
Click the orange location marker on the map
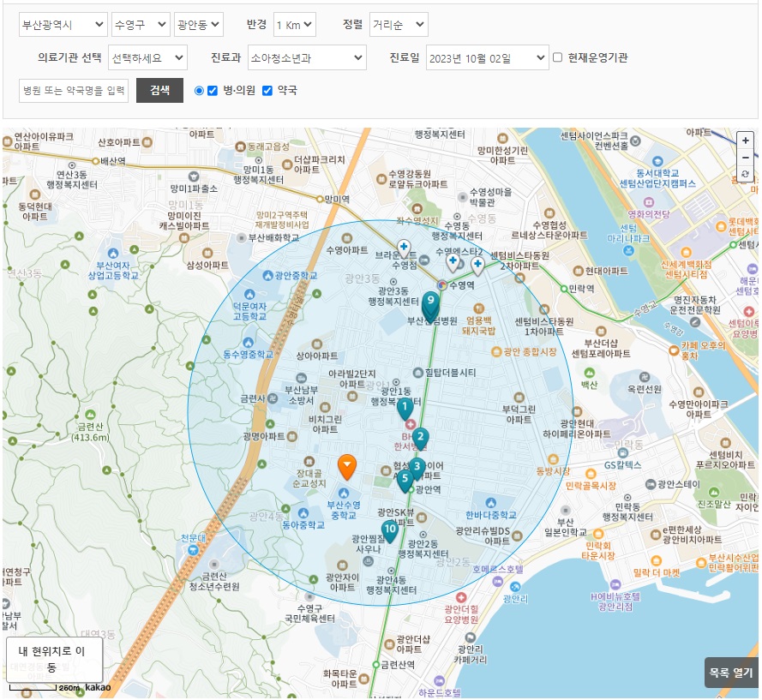346,468
